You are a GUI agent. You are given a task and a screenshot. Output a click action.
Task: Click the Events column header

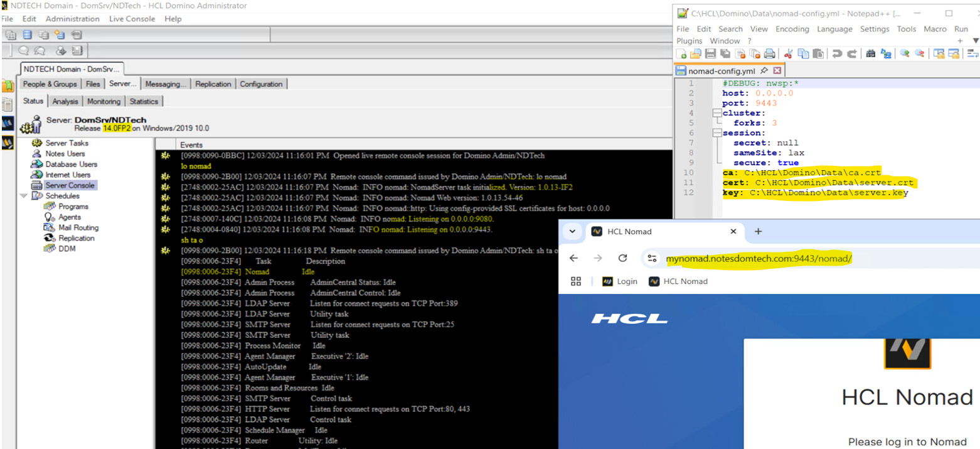coord(191,145)
